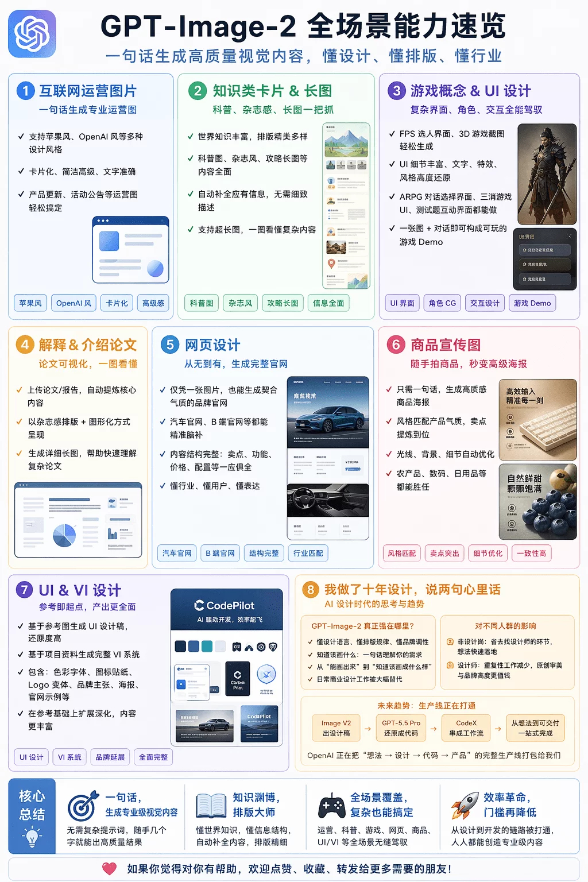This screenshot has height=882, width=588.
Task: Select the UI 界面 tag
Action: [403, 303]
